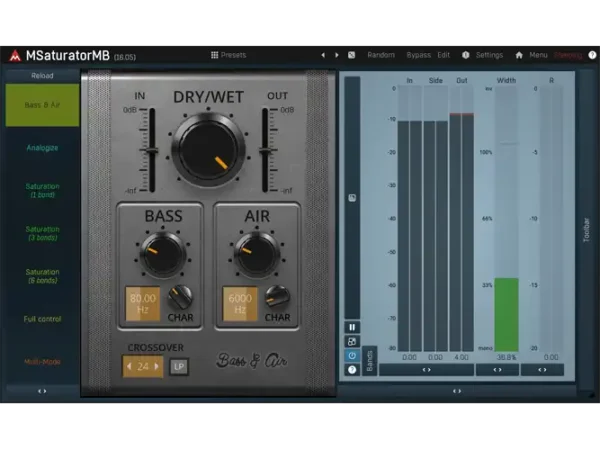Select the Full control tab
Image resolution: width=600 pixels, height=450 pixels.
42,319
